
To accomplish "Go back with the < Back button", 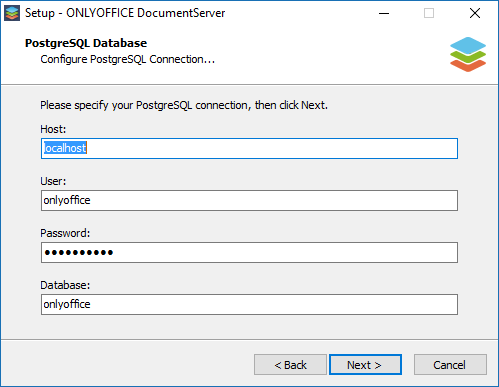I will 290,365.
